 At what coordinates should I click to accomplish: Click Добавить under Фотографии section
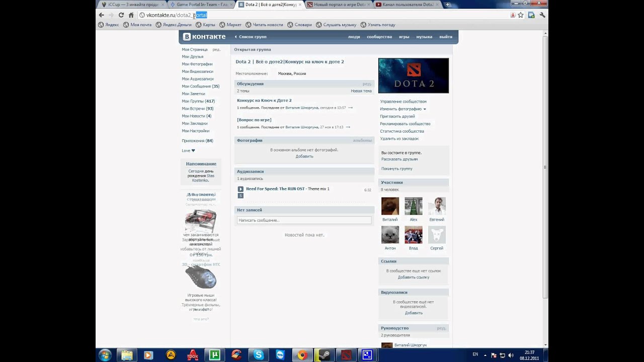[x=304, y=156]
